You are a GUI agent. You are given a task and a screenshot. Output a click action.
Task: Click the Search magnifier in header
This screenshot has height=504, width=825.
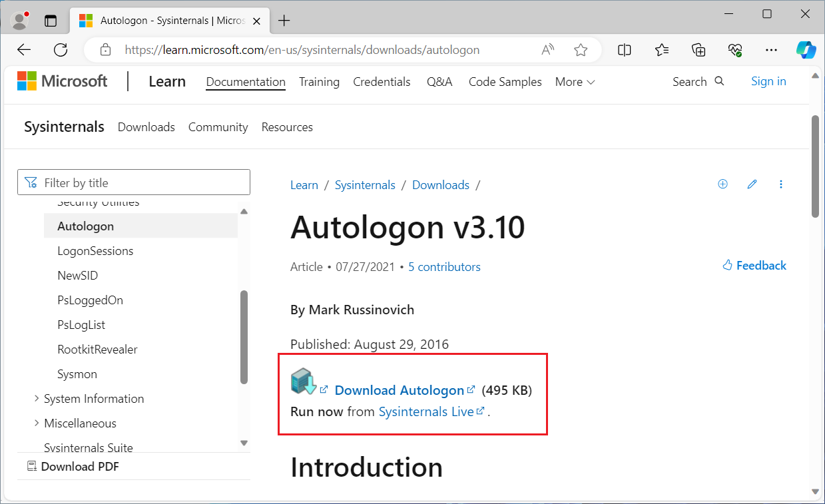click(x=719, y=81)
